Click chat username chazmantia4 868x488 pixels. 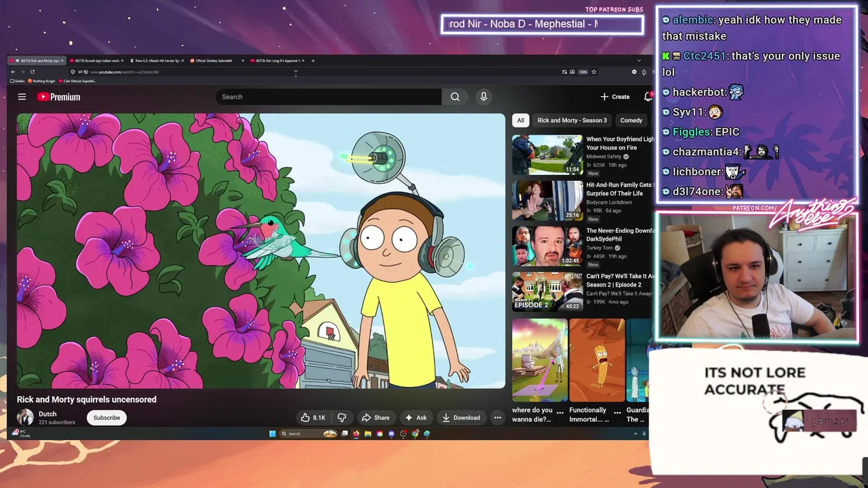(706, 151)
